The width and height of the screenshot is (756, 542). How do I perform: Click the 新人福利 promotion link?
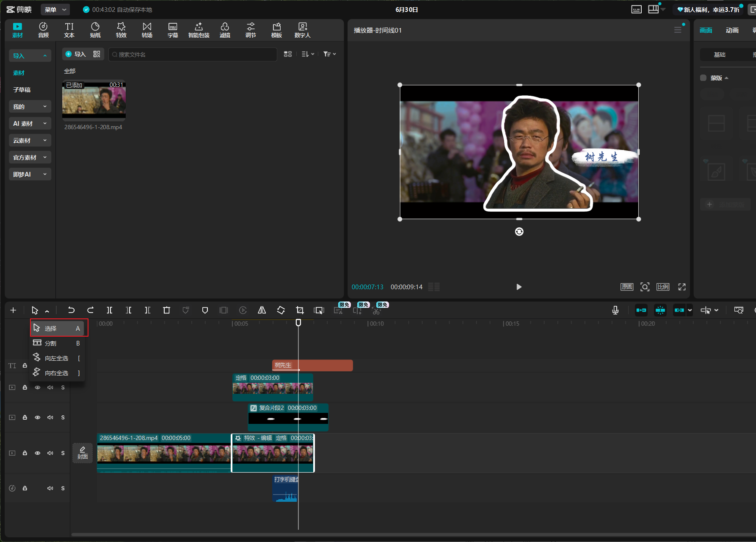click(x=708, y=9)
